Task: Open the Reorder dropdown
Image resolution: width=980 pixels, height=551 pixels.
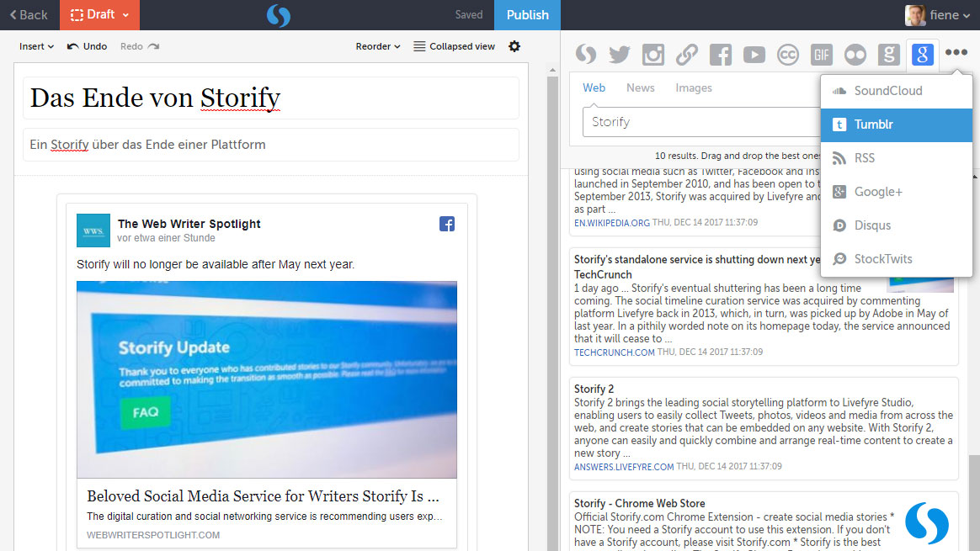Action: [377, 46]
